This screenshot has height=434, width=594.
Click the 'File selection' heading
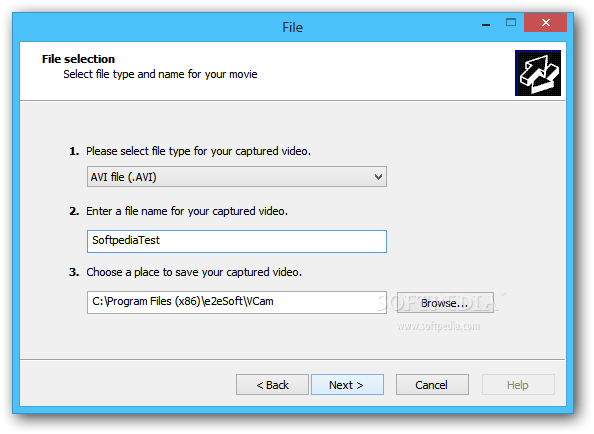click(78, 59)
